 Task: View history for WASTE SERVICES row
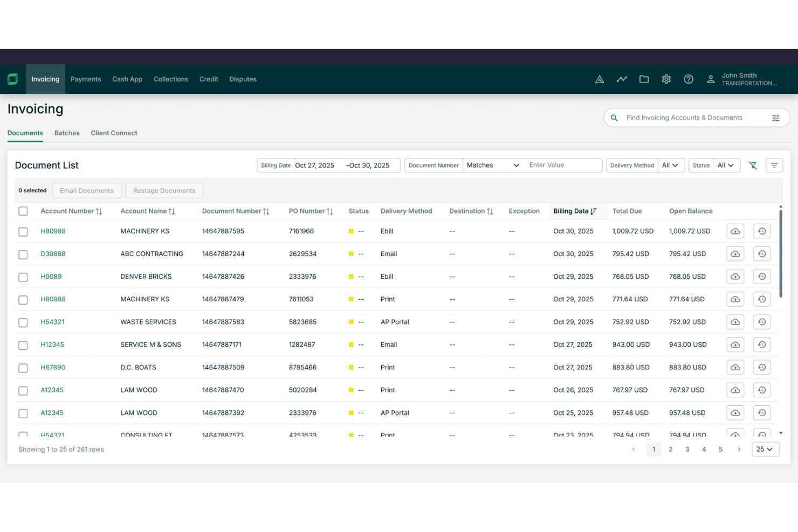[762, 322]
